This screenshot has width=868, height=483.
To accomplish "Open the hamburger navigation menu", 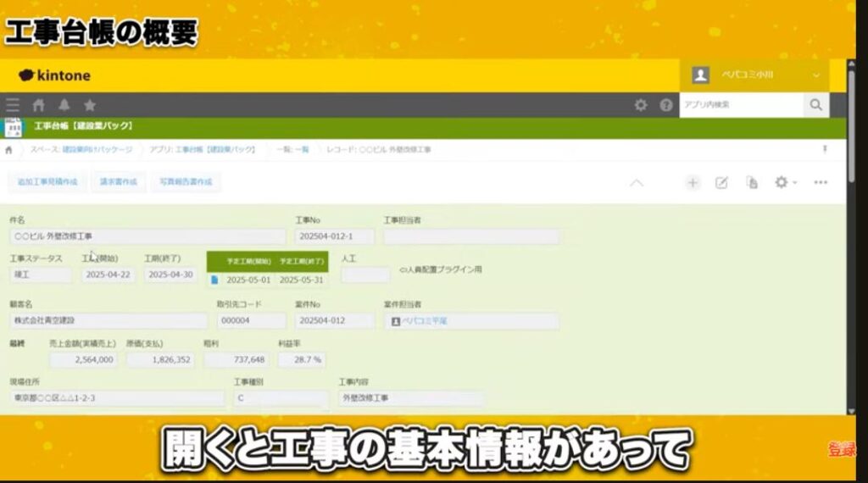I will point(13,105).
